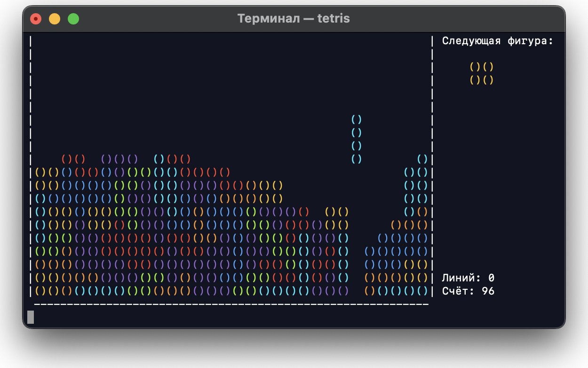This screenshot has height=368, width=588.
Task: Click the yellow square in next figure preview
Action: [x=481, y=73]
